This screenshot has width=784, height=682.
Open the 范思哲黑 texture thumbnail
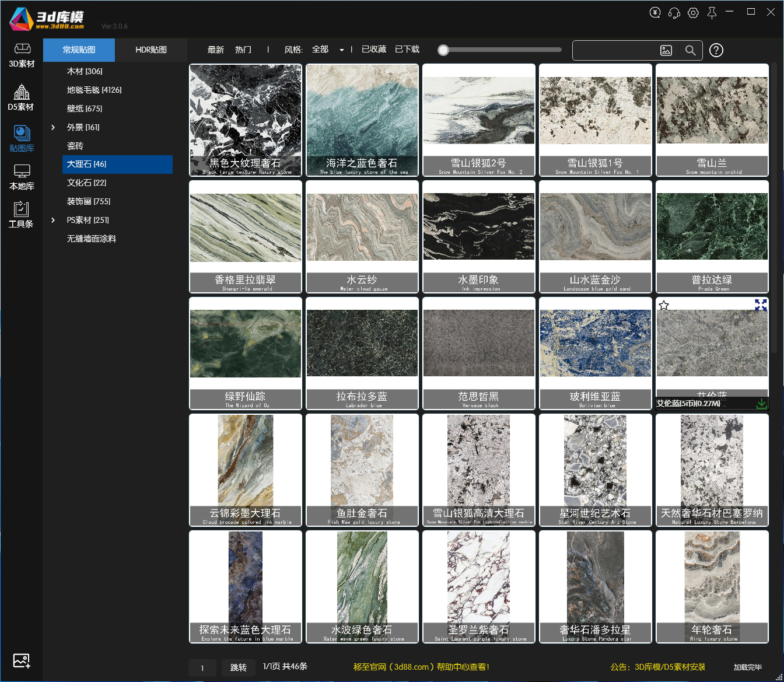[x=479, y=354]
